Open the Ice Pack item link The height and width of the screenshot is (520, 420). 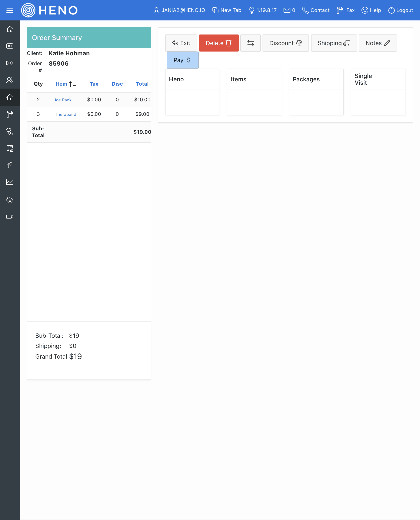63,100
